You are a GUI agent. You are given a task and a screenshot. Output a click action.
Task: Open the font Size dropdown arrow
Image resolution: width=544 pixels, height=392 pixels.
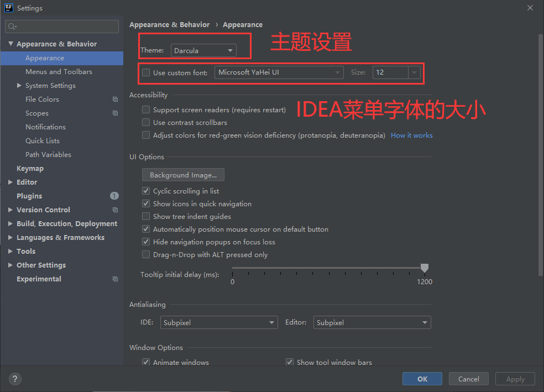point(414,72)
